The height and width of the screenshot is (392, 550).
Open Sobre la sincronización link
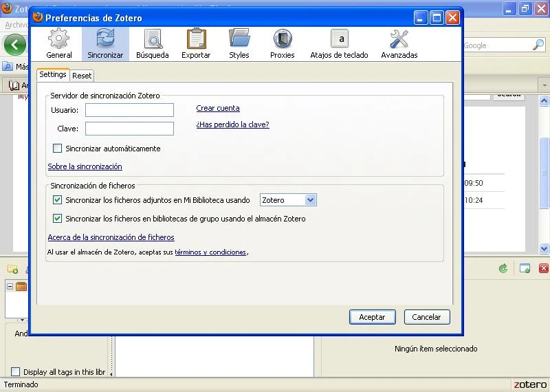point(85,166)
